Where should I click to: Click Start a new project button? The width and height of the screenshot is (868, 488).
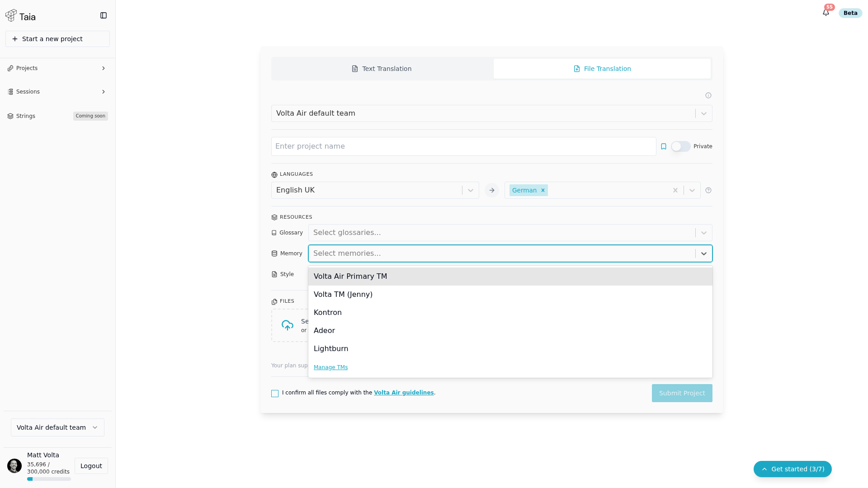(57, 39)
